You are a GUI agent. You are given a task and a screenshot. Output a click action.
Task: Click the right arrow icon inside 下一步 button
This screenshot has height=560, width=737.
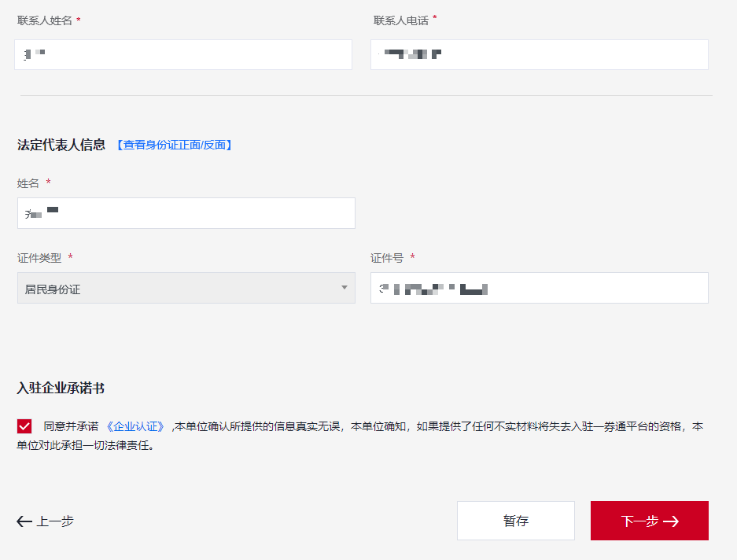point(673,521)
